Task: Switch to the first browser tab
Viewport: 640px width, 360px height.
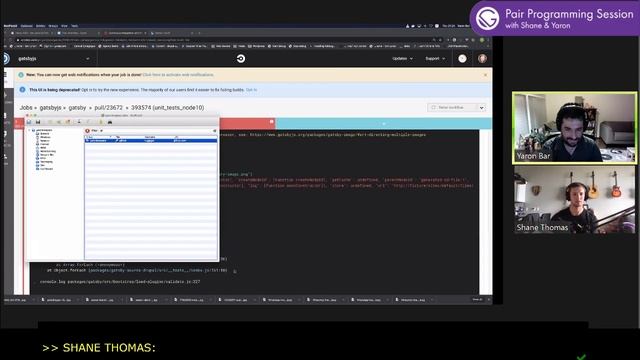Action: (32, 33)
